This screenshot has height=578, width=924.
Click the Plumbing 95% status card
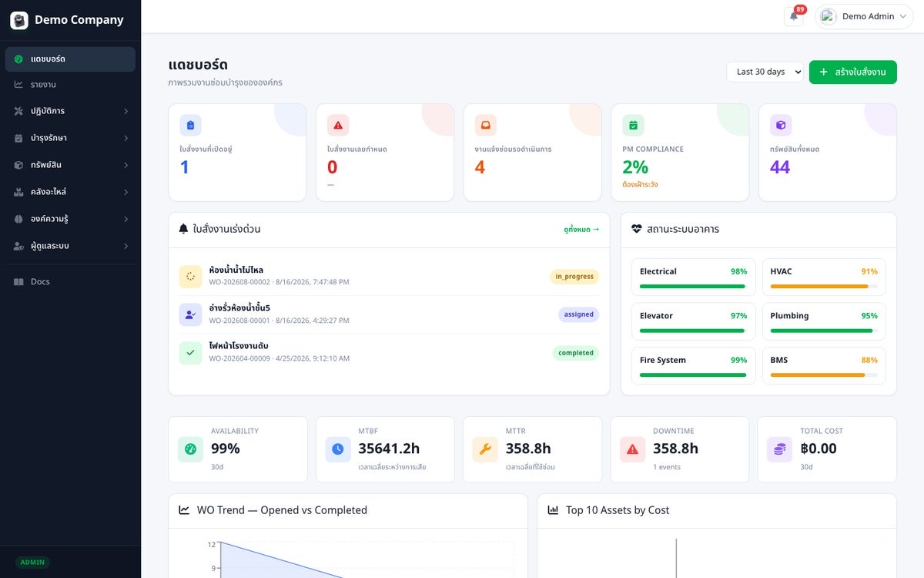click(x=824, y=321)
